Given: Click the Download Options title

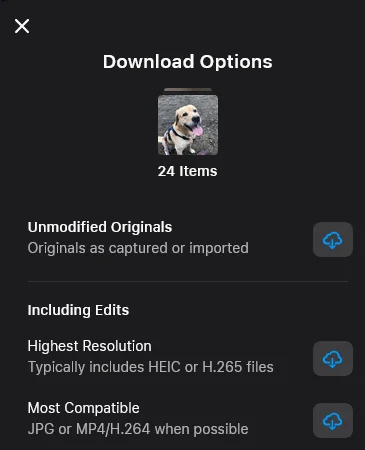Looking at the screenshot, I should 188,62.
